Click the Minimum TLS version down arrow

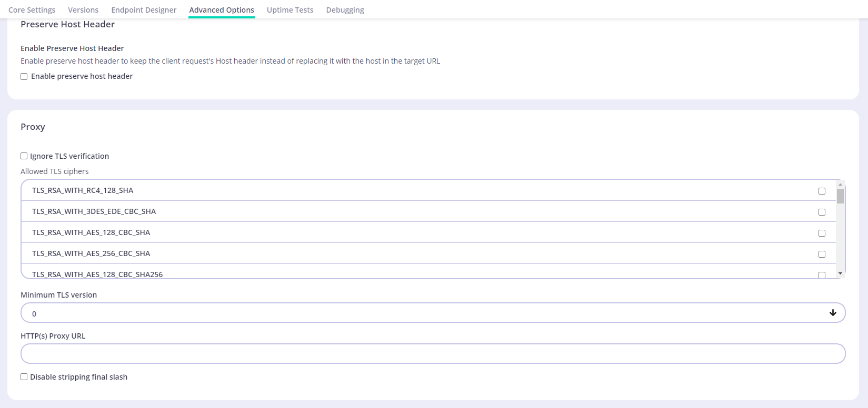pyautogui.click(x=833, y=313)
